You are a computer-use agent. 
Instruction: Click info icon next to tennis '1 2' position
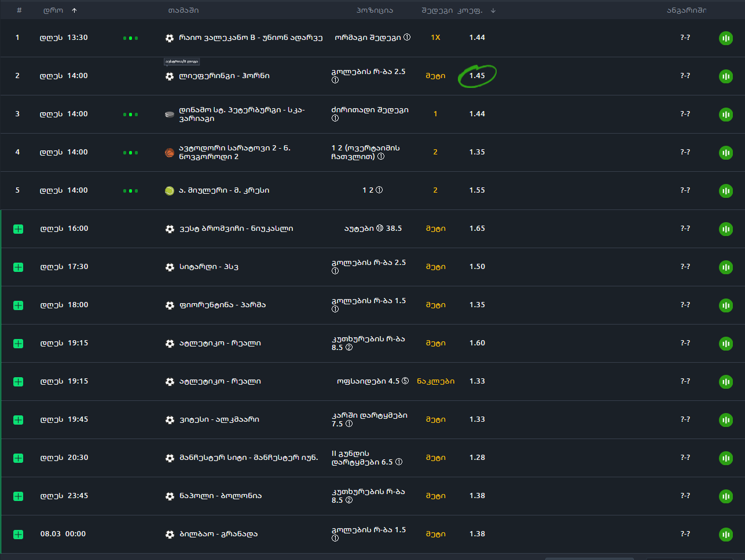pos(379,190)
